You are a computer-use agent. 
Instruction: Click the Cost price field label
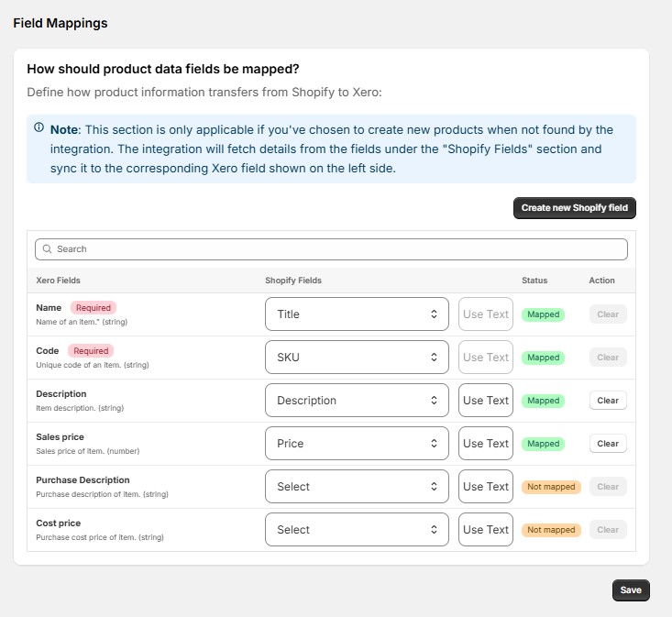point(59,523)
